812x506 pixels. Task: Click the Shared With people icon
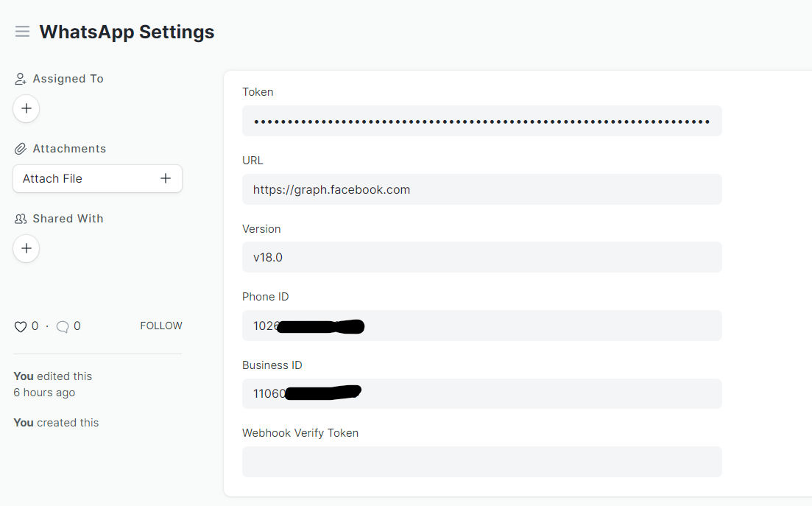click(x=18, y=218)
